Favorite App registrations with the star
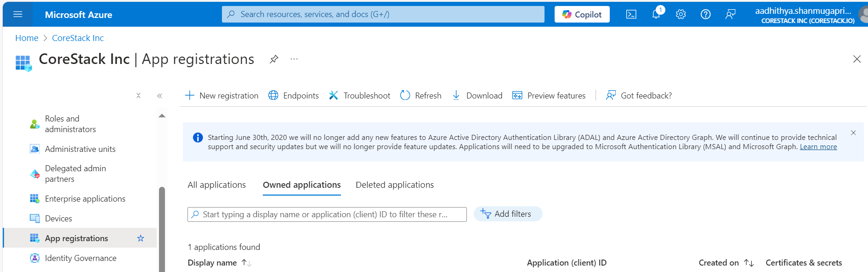Image resolution: width=868 pixels, height=272 pixels. (141, 238)
